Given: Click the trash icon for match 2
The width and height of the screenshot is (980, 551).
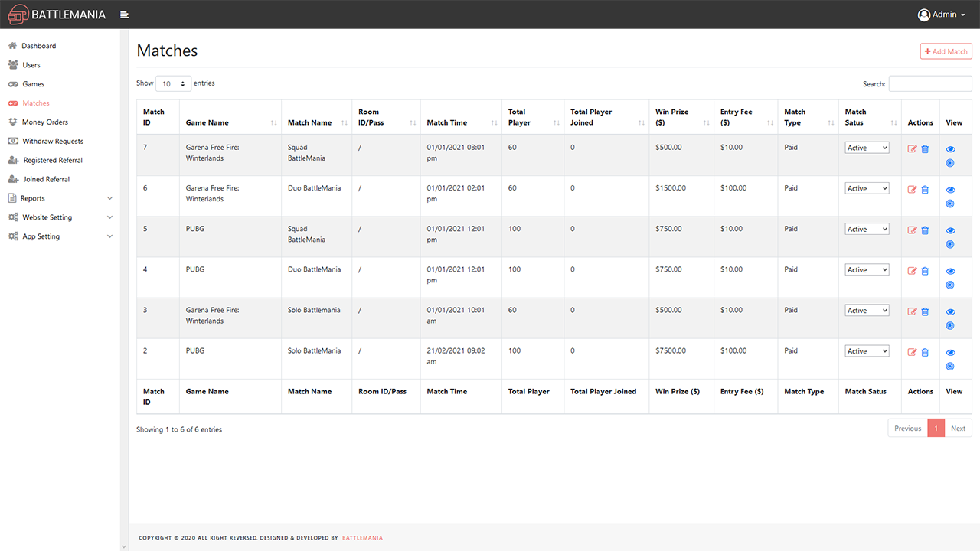Looking at the screenshot, I should pos(925,352).
